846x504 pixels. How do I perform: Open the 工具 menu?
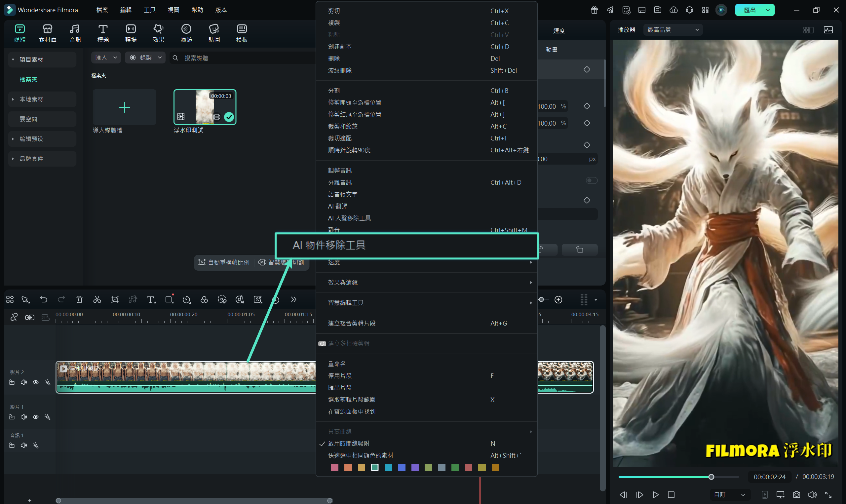click(x=149, y=10)
